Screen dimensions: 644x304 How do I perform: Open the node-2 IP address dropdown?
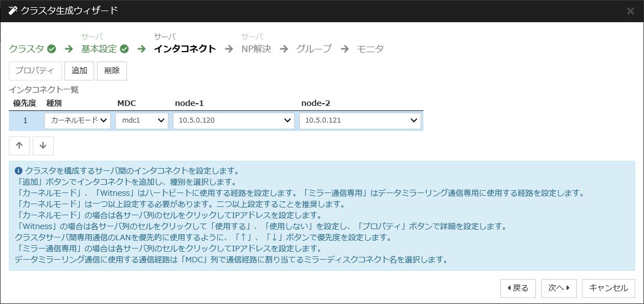pyautogui.click(x=360, y=120)
